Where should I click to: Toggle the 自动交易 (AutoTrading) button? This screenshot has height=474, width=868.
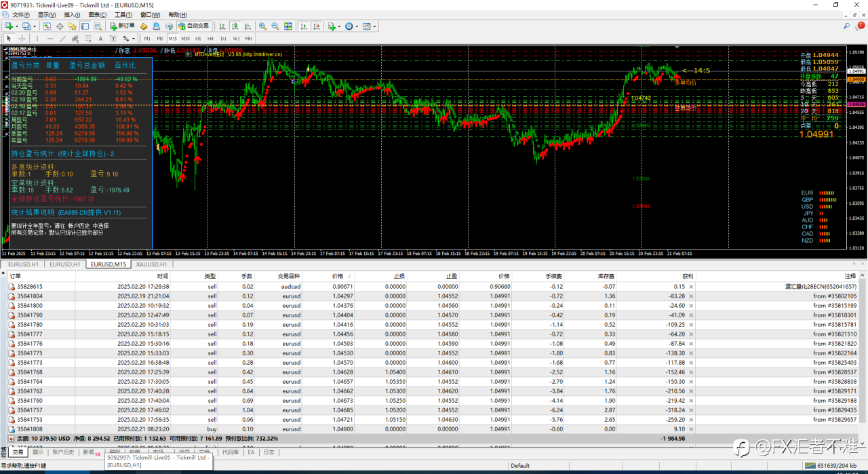pos(194,26)
